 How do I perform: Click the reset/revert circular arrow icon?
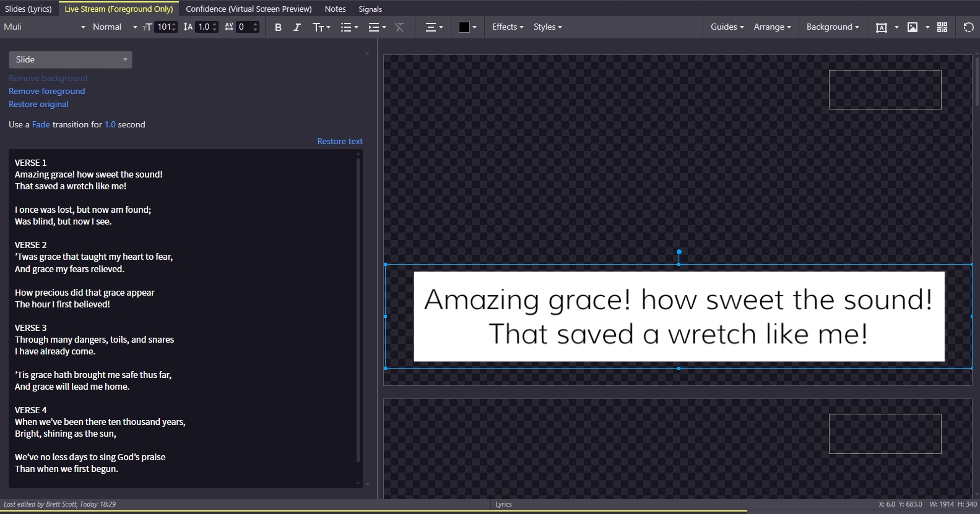click(969, 27)
